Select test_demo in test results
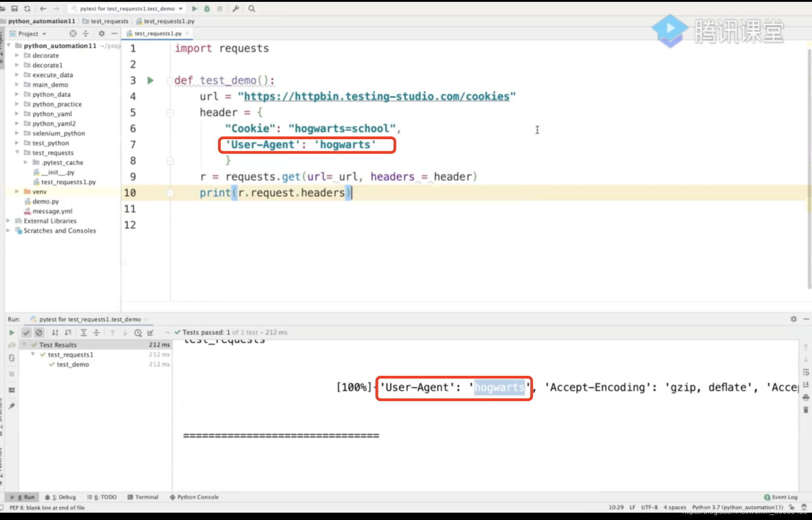 coord(73,364)
